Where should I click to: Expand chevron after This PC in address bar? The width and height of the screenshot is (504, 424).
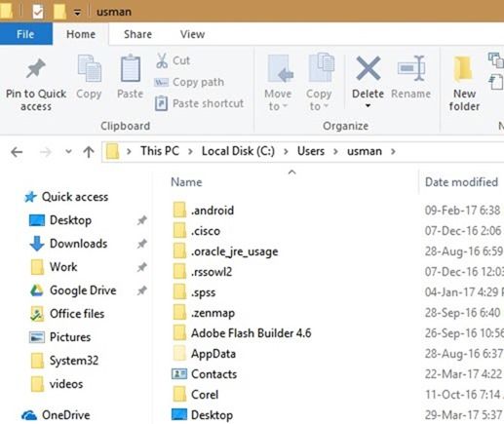[190, 152]
